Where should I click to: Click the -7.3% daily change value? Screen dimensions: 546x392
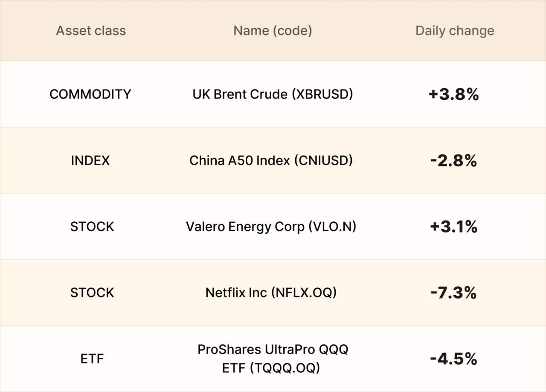click(453, 293)
